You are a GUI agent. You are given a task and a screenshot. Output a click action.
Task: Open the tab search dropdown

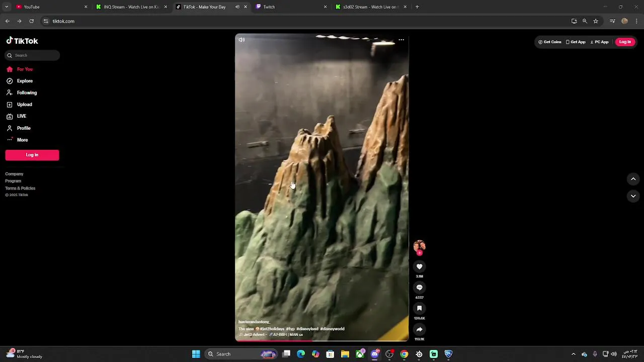(7, 7)
